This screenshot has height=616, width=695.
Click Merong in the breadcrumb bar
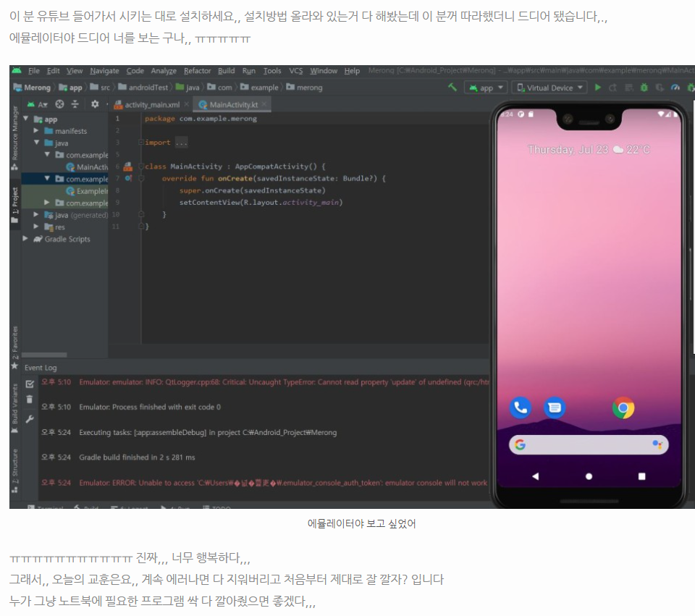coord(33,88)
